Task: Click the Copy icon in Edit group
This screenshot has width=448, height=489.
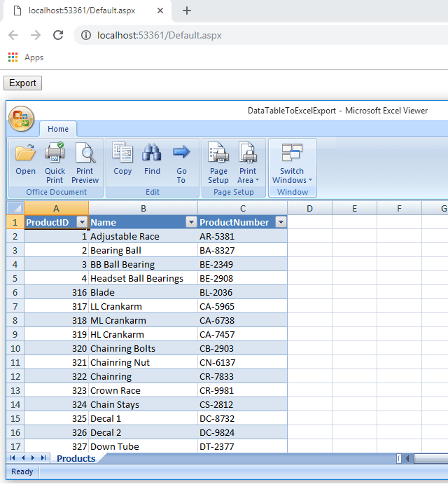Action: [122, 159]
